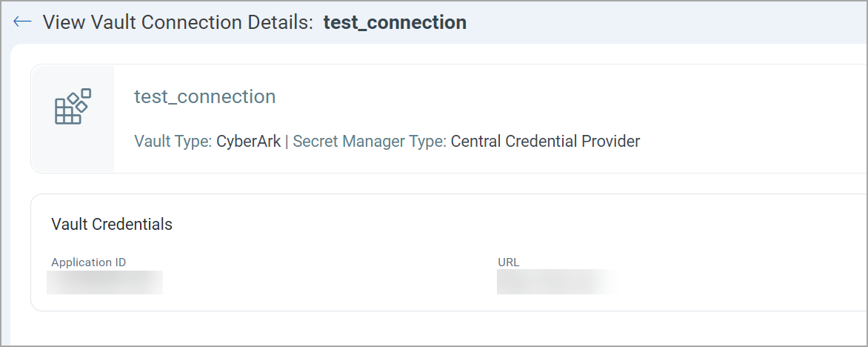Select the bold test_connection header name
Screen dimensions: 868x347
[x=395, y=22]
